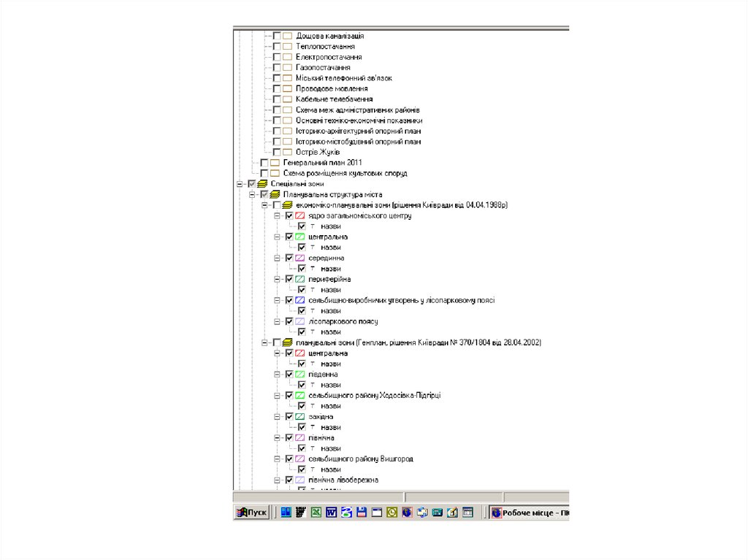Select the лісопаркового поясу layer label

[x=343, y=321]
